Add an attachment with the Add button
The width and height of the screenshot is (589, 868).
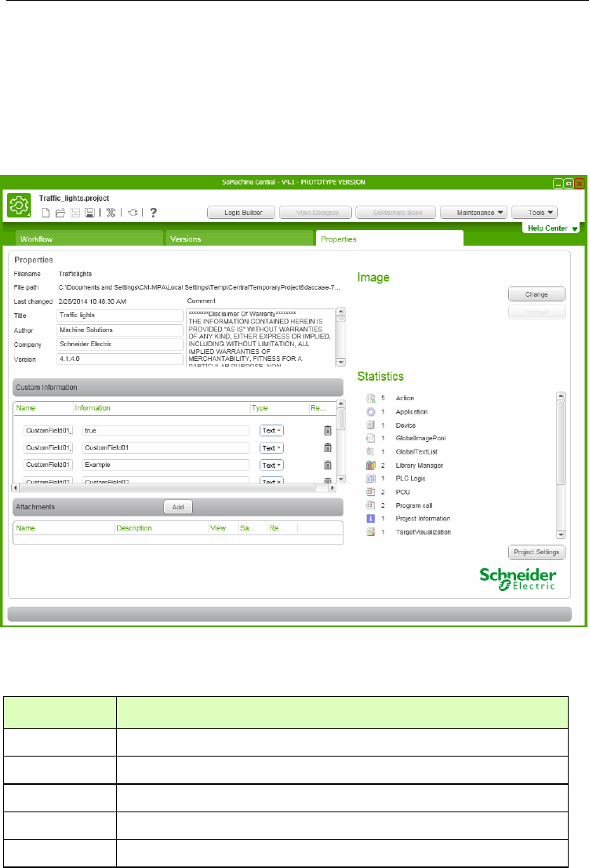(x=178, y=507)
